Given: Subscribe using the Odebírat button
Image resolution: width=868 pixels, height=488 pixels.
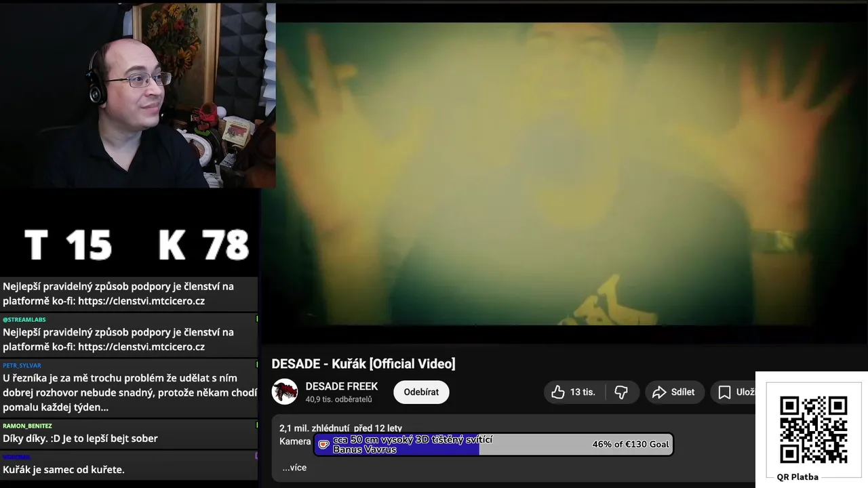Looking at the screenshot, I should click(x=421, y=392).
